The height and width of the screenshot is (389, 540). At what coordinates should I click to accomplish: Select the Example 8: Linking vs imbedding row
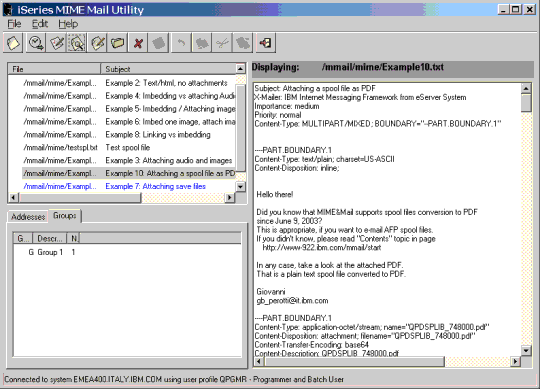pyautogui.click(x=128, y=135)
